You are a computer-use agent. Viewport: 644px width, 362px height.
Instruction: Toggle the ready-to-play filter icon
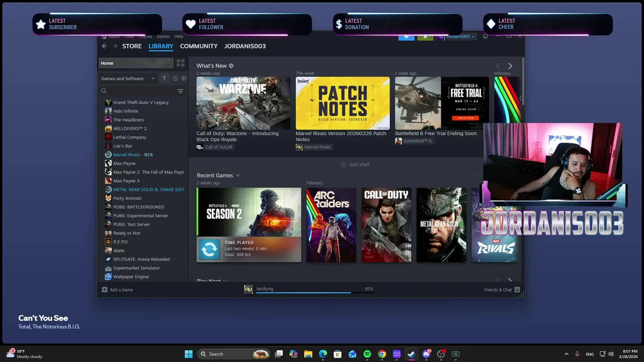pyautogui.click(x=184, y=78)
